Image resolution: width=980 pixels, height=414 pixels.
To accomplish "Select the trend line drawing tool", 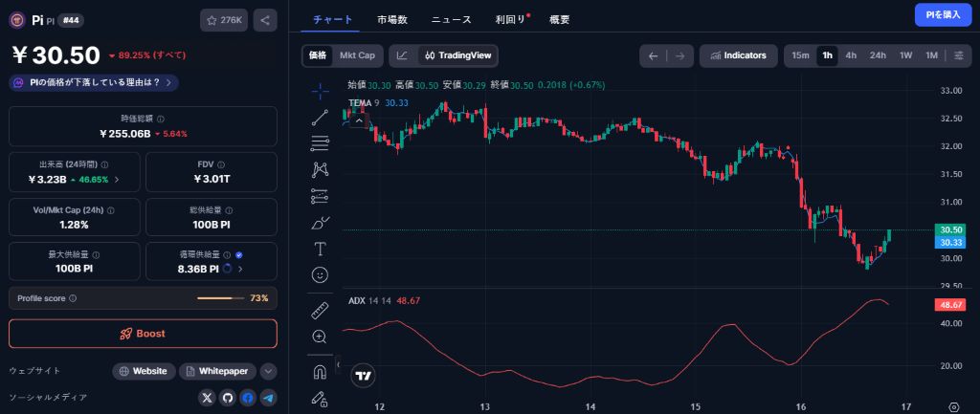I will (320, 118).
